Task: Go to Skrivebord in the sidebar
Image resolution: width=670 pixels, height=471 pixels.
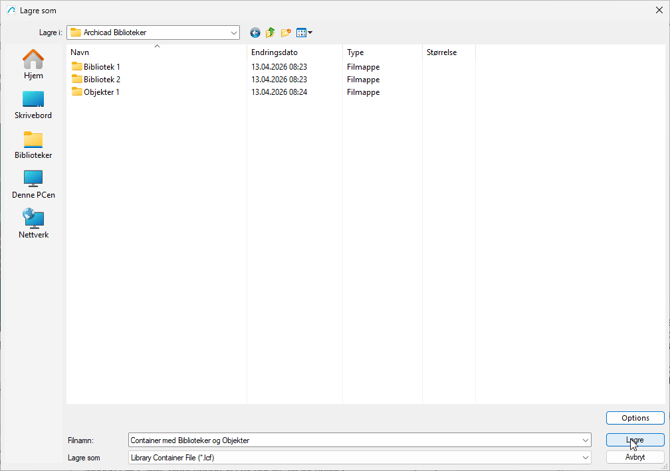Action: (x=33, y=105)
